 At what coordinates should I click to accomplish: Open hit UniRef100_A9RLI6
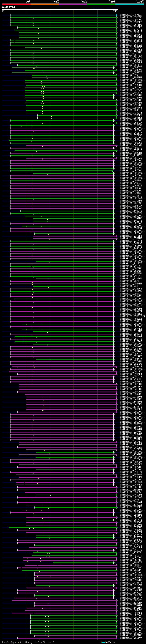tap(131, 75)
